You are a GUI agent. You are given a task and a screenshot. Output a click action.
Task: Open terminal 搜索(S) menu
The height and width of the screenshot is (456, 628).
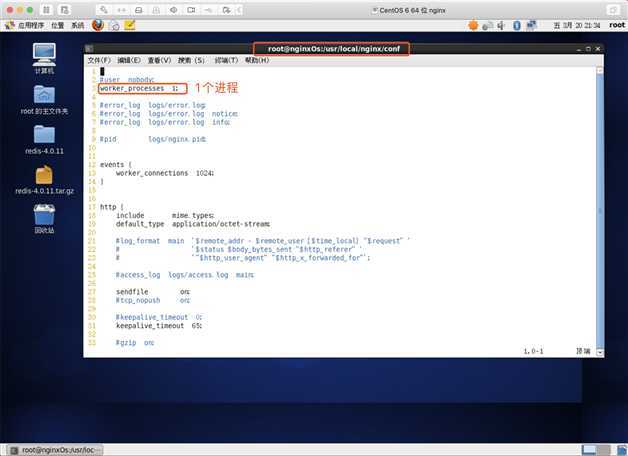pyautogui.click(x=191, y=60)
